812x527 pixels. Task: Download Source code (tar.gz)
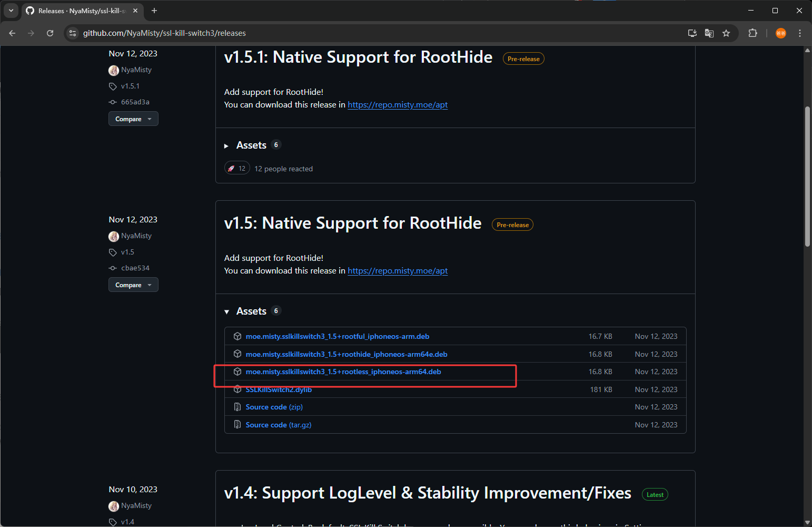point(279,425)
